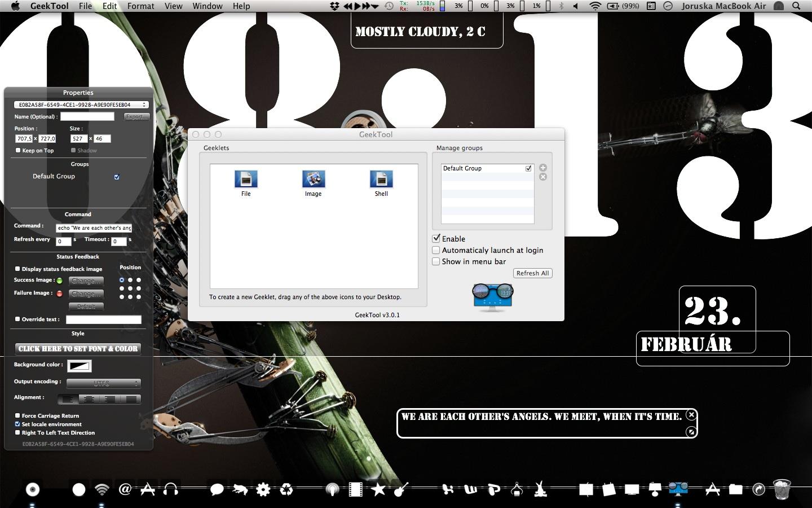The height and width of the screenshot is (508, 812).
Task: Open the speech bubble chat Dock icon
Action: (217, 489)
